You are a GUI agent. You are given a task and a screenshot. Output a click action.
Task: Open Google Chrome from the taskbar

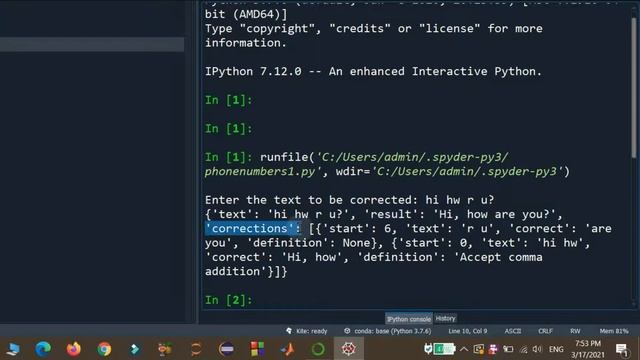pyautogui.click(x=104, y=349)
